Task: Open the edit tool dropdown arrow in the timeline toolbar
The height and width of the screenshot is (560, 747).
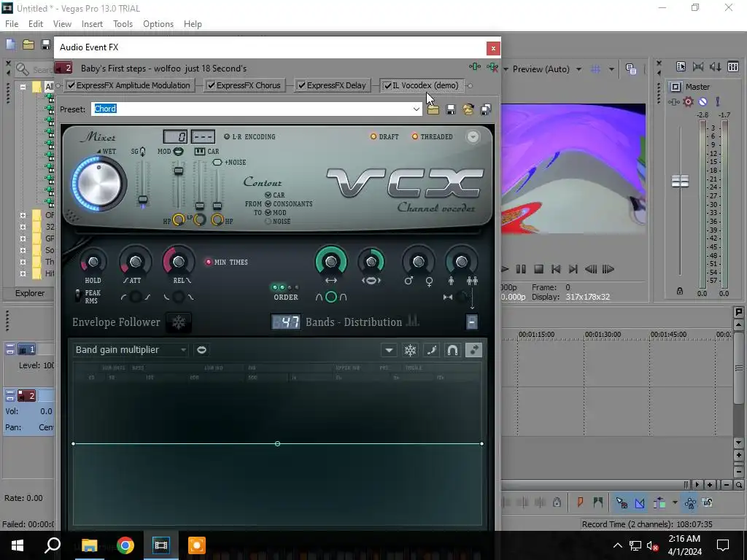Action: 675,502
